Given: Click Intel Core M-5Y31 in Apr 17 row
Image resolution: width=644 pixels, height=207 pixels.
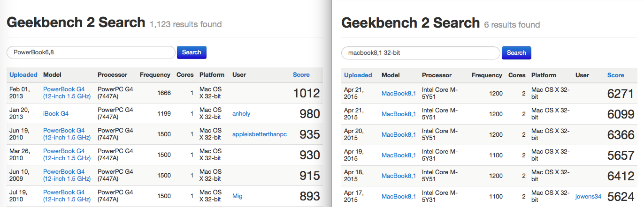Looking at the screenshot, I should (440, 197).
